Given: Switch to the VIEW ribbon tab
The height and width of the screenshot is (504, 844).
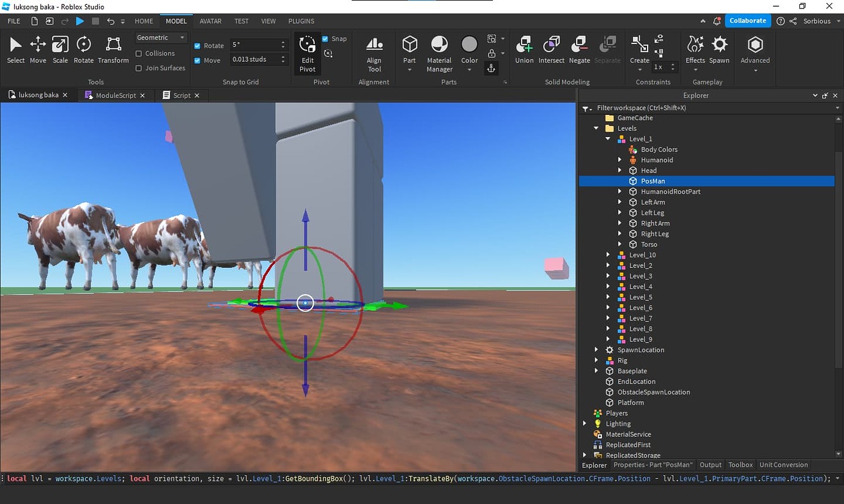Looking at the screenshot, I should pos(268,21).
